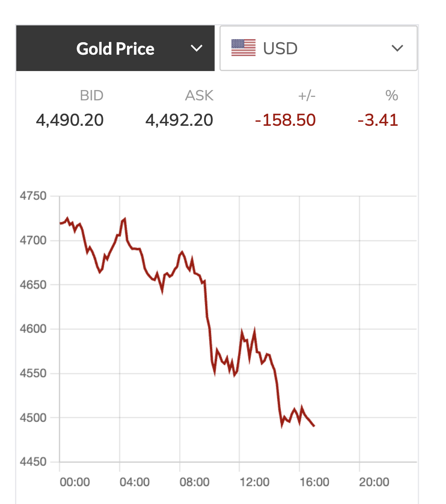
Task: Select the USD currency label
Action: 280,49
